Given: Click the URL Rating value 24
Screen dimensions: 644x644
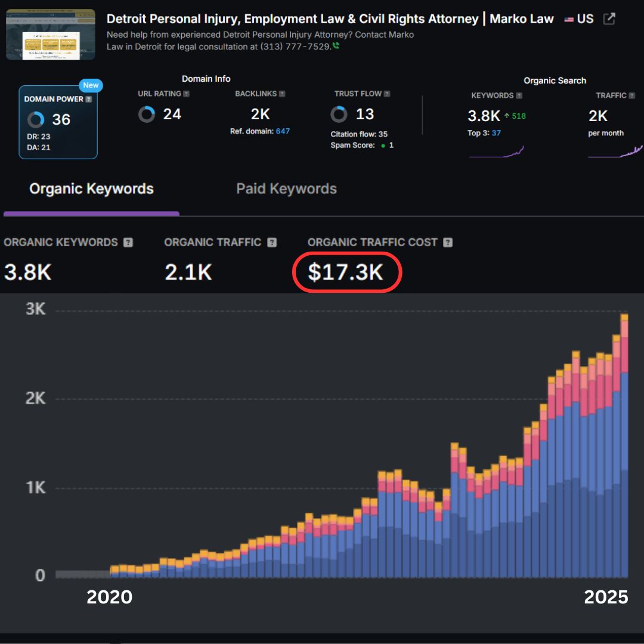Looking at the screenshot, I should [x=172, y=114].
